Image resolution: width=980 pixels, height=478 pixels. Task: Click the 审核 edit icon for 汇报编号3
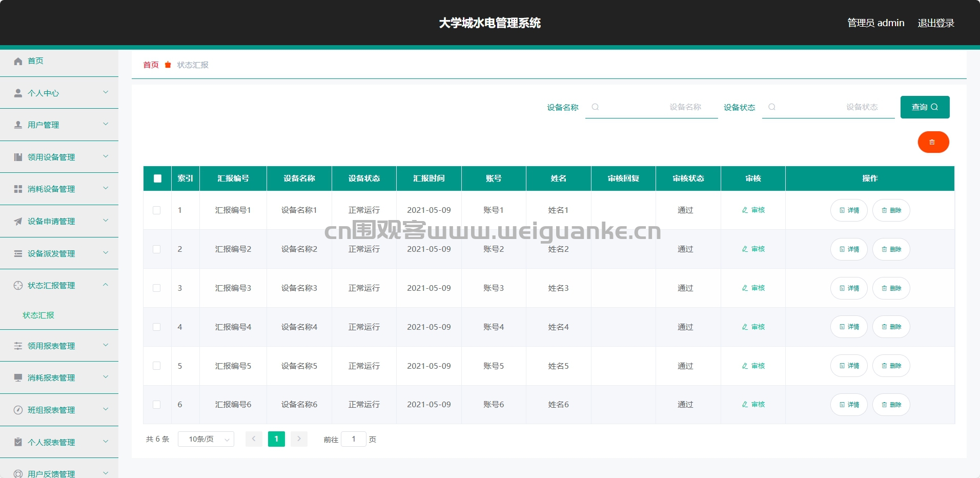(x=745, y=288)
